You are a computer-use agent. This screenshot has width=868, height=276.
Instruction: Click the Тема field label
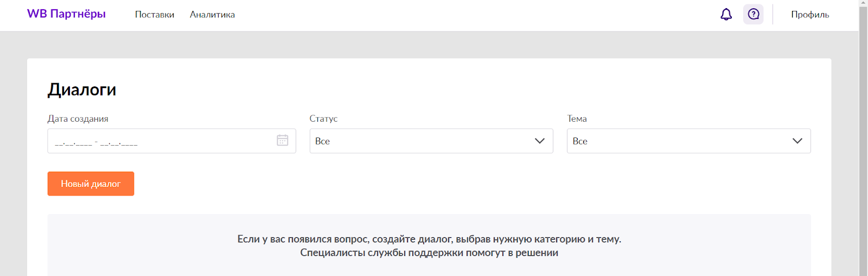point(577,118)
